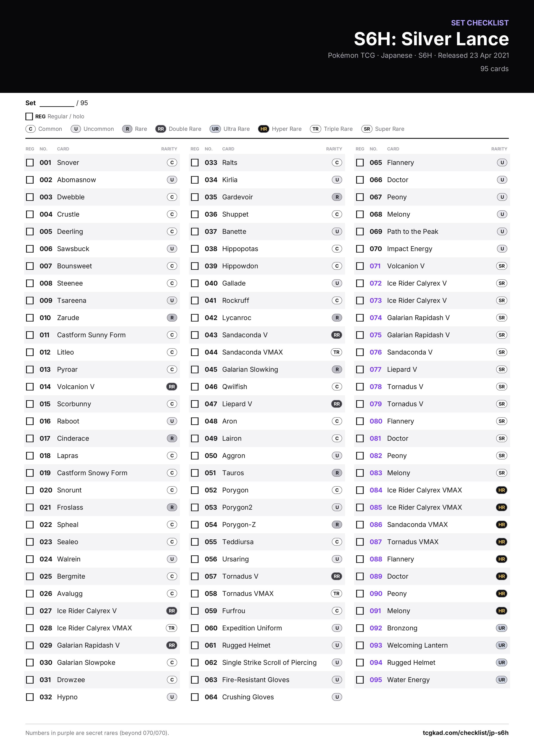Check off 064 Crushing Gloves

(x=195, y=697)
